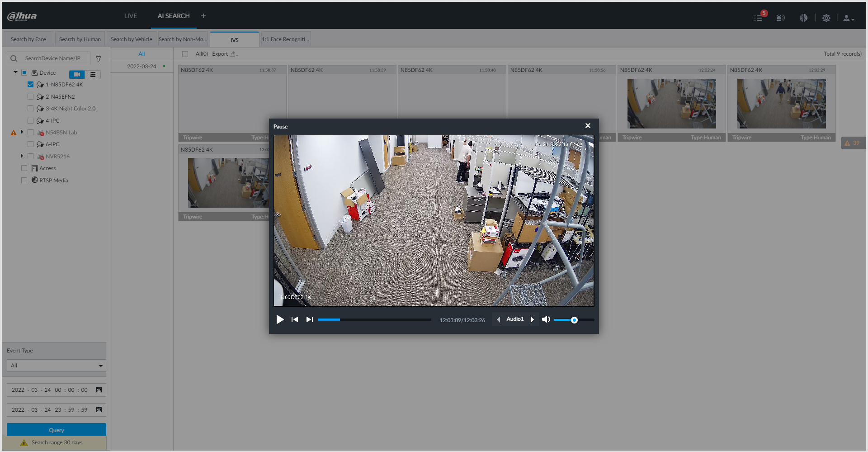Toggle the Device root checkbox
This screenshot has height=452, width=868.
[x=24, y=73]
